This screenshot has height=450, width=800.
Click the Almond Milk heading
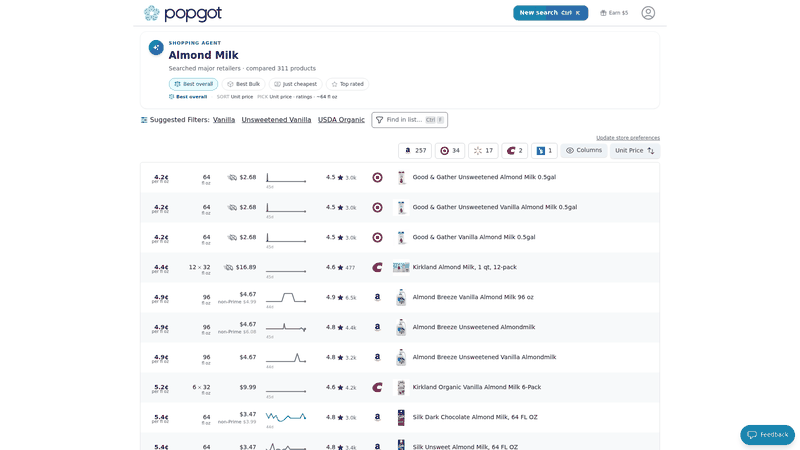[204, 55]
